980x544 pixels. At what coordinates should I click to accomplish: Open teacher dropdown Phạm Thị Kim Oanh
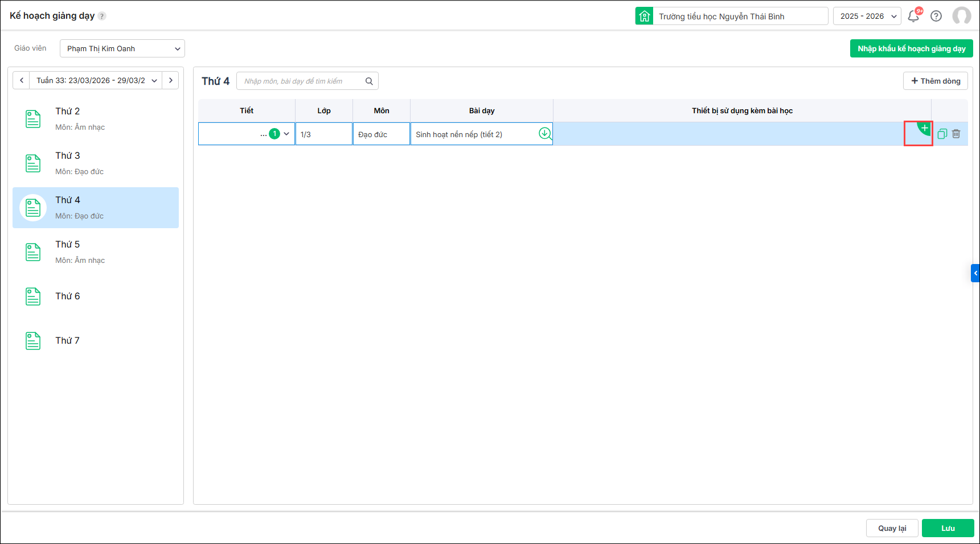point(122,48)
